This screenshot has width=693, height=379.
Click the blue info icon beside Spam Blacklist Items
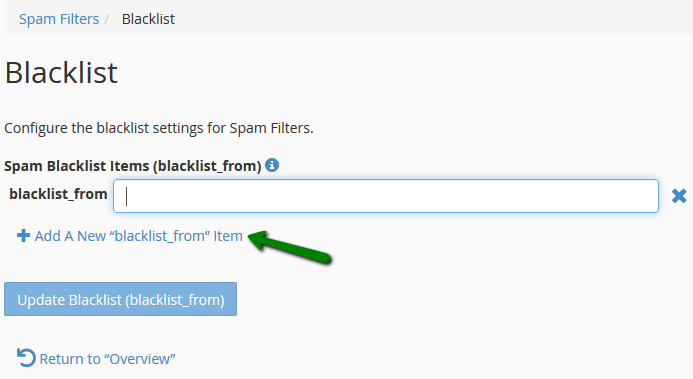272,165
